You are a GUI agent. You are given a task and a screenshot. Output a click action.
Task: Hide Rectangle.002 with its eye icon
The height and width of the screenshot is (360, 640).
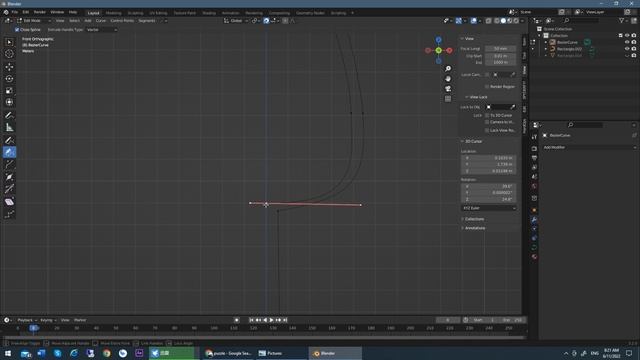point(627,49)
